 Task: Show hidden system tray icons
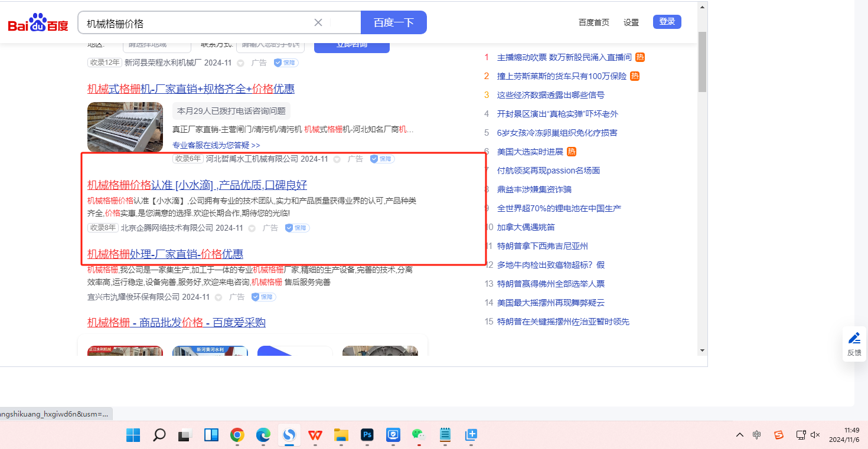pyautogui.click(x=739, y=435)
